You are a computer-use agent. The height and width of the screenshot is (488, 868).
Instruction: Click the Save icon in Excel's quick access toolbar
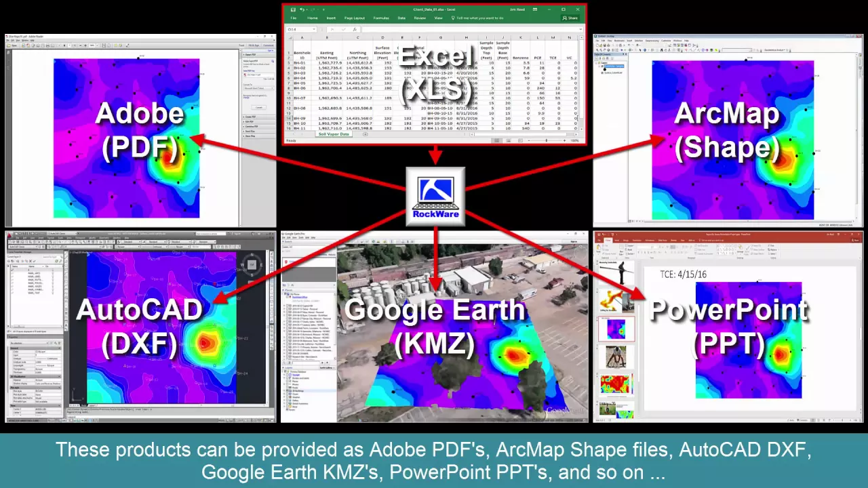[293, 9]
